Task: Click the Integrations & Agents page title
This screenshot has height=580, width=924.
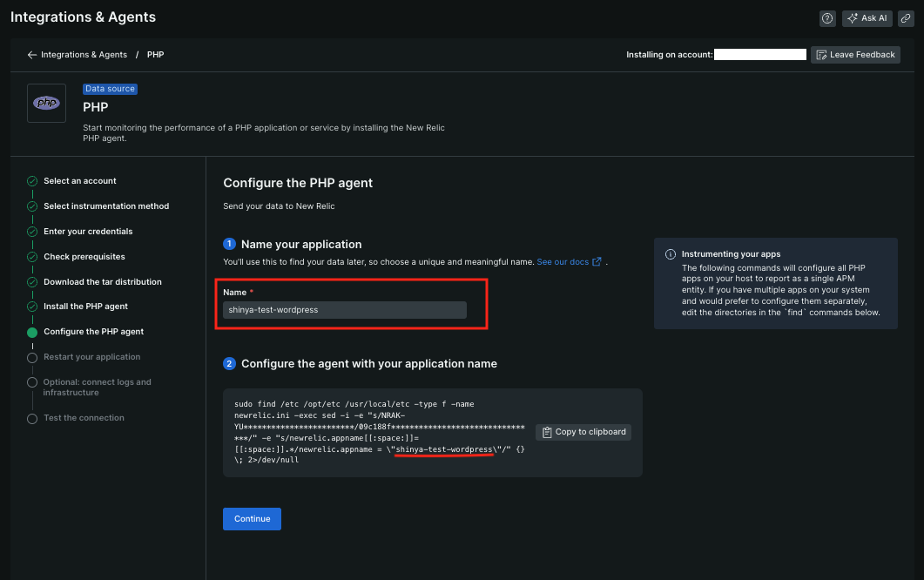Action: click(x=83, y=17)
